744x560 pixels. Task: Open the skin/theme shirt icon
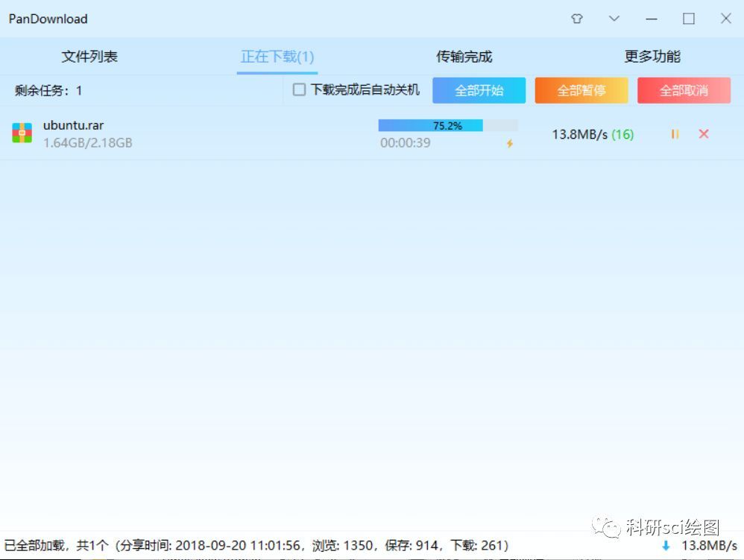click(577, 19)
